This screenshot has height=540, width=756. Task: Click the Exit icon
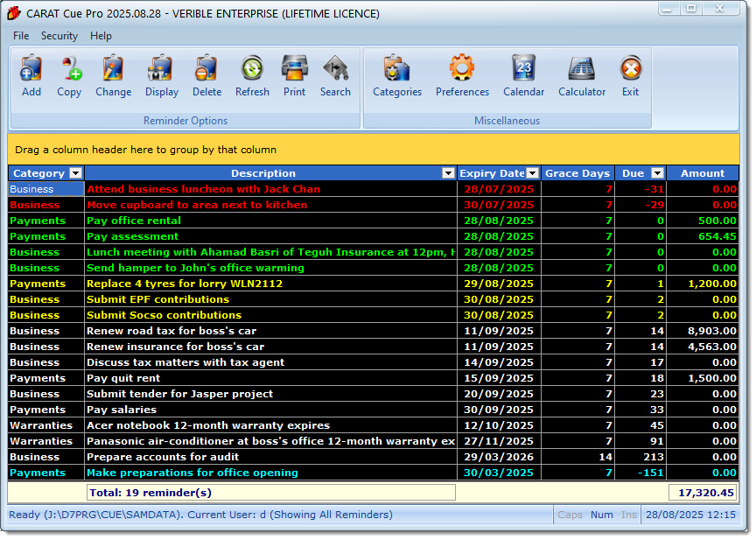point(631,68)
